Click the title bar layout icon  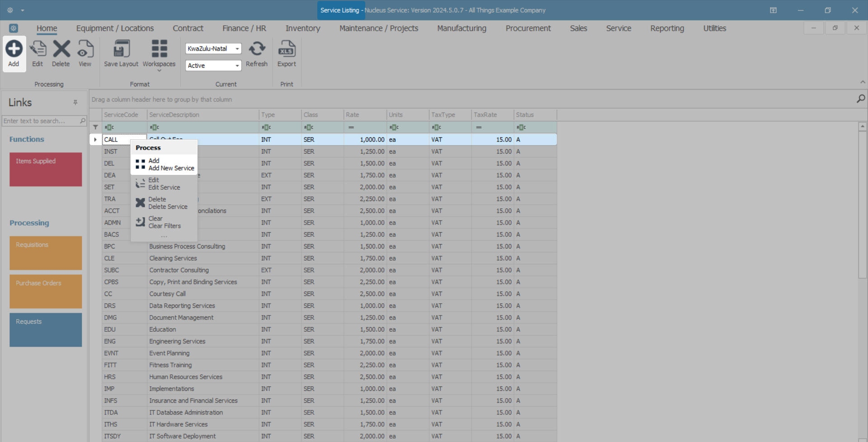click(774, 10)
